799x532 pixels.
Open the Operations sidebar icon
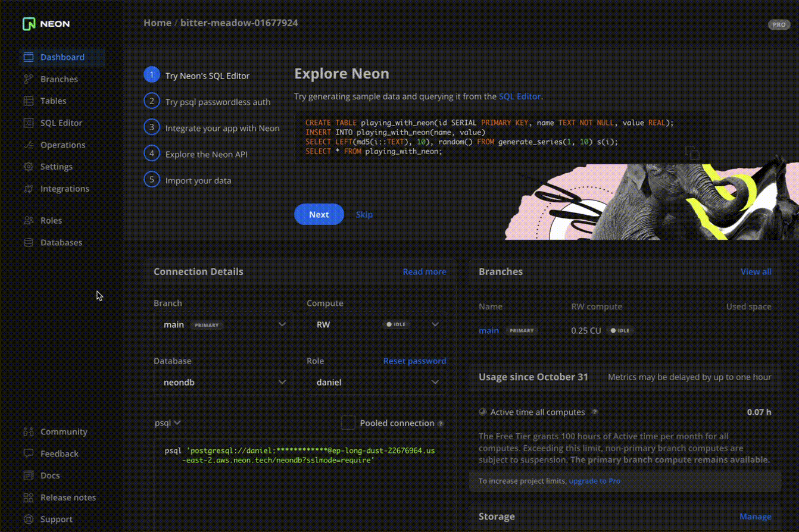[28, 145]
